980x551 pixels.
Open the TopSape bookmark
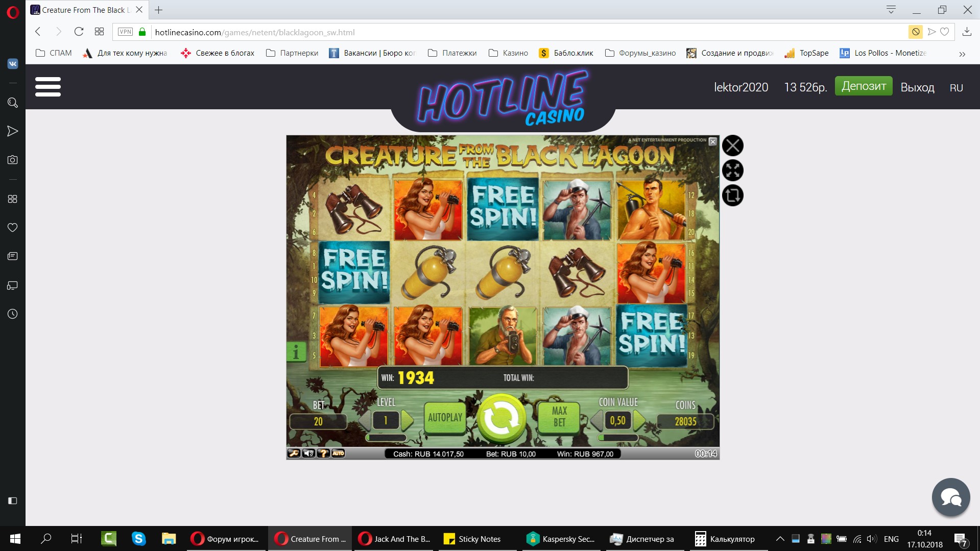(x=806, y=53)
